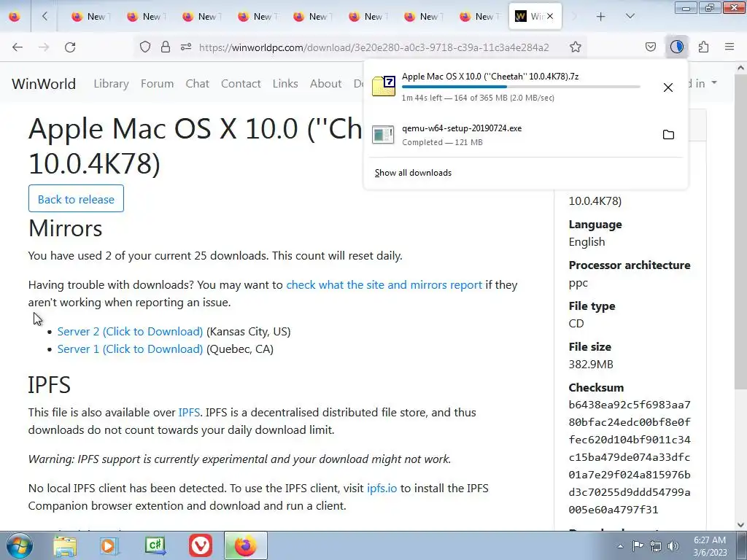Click Show all downloads
Image resolution: width=747 pixels, height=560 pixels.
point(413,173)
